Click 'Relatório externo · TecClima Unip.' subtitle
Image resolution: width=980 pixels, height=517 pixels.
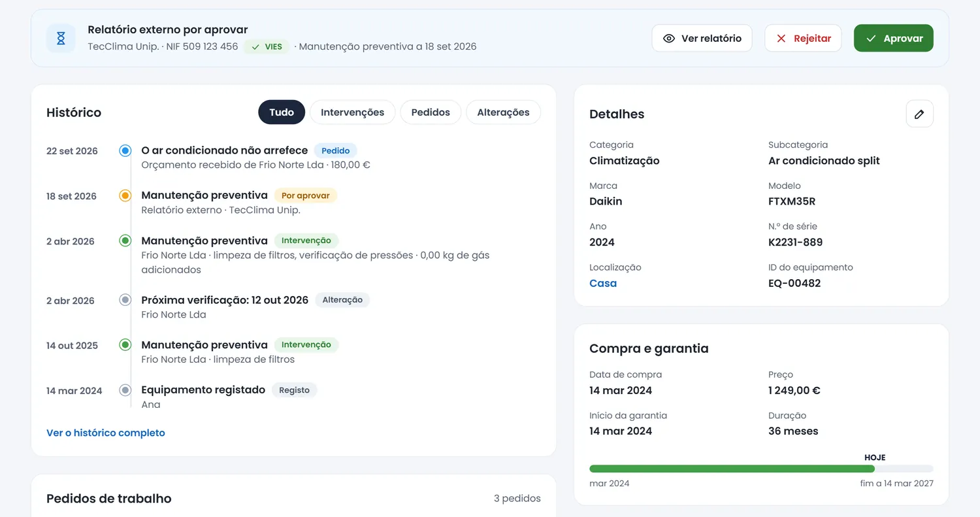point(221,210)
